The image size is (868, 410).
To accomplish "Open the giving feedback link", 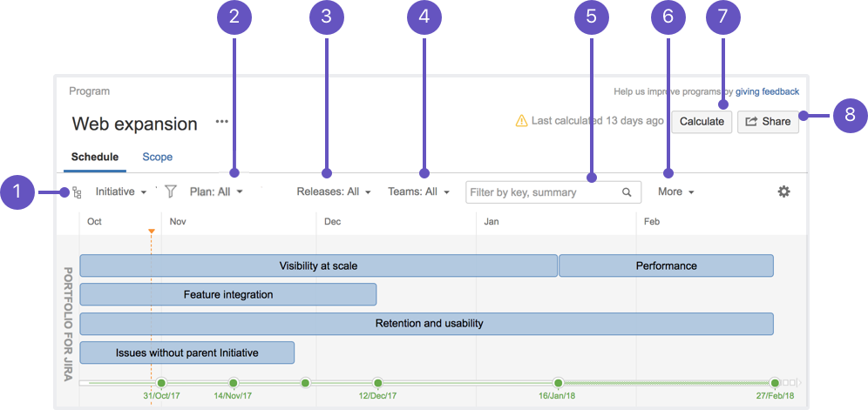I will pos(767,92).
